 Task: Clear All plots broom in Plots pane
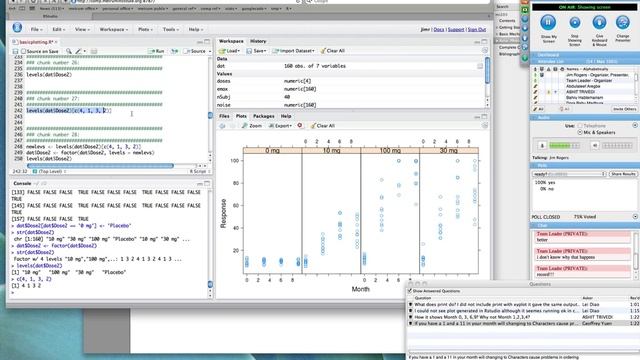323,126
